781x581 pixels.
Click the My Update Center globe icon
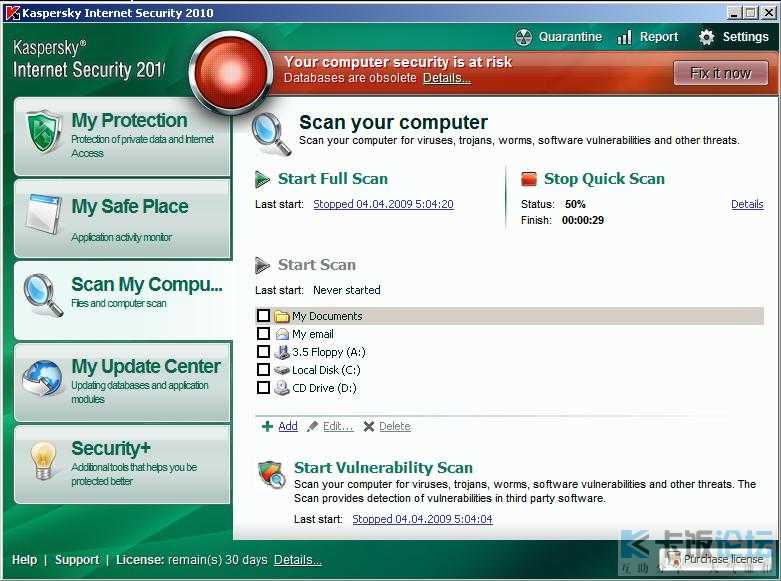tap(43, 379)
